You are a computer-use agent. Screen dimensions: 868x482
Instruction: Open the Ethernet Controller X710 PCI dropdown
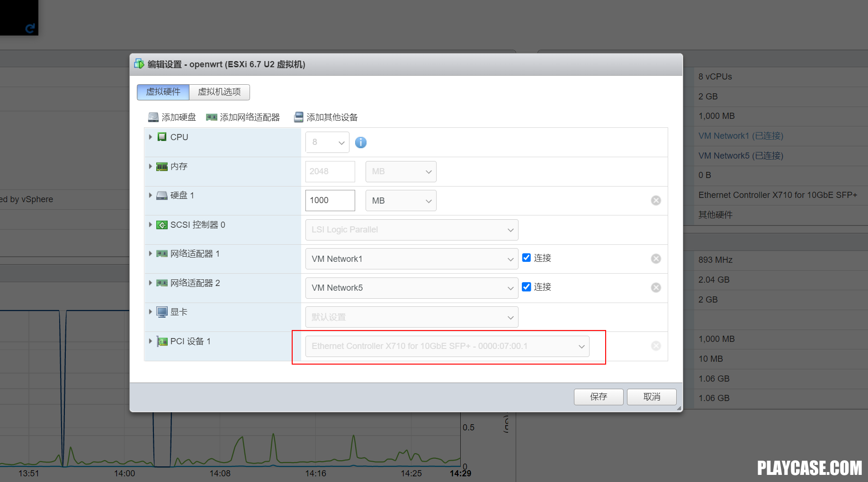coord(447,346)
